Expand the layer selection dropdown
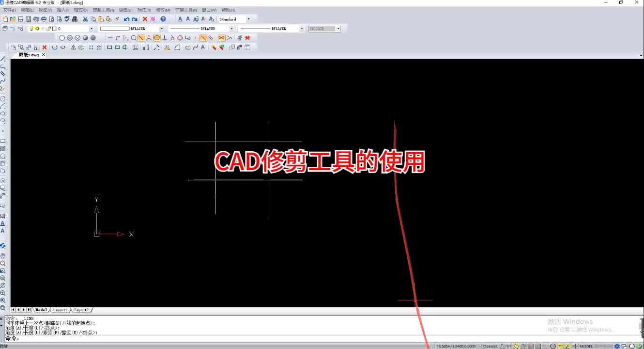This screenshot has height=349, width=644. pyautogui.click(x=92, y=29)
